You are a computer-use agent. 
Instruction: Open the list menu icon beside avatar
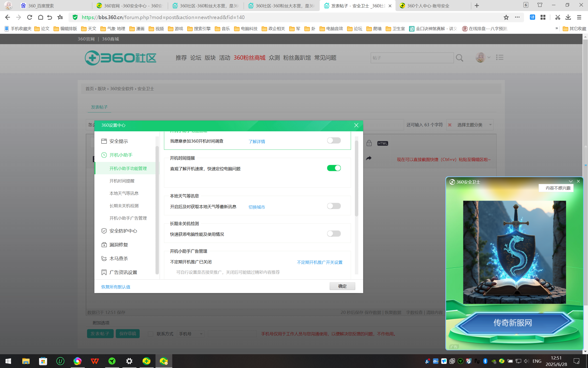[x=500, y=57]
